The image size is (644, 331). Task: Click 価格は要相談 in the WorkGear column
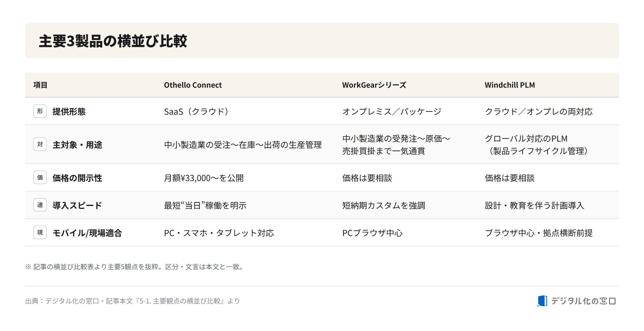point(367,178)
